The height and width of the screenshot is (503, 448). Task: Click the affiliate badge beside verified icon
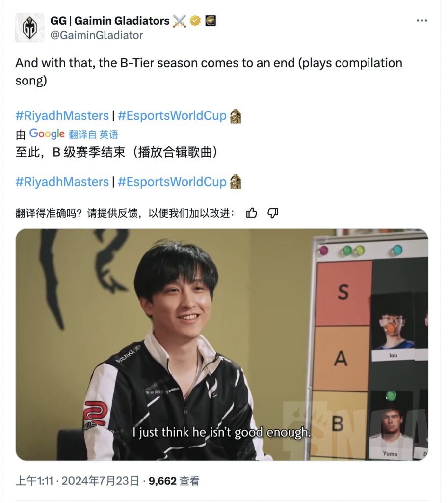click(x=211, y=21)
